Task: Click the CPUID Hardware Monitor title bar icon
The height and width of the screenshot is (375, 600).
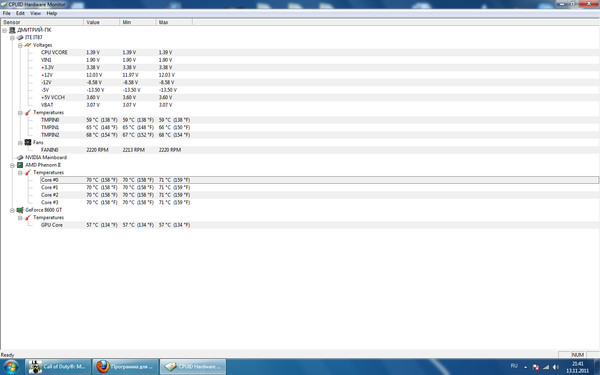Action: click(4, 4)
